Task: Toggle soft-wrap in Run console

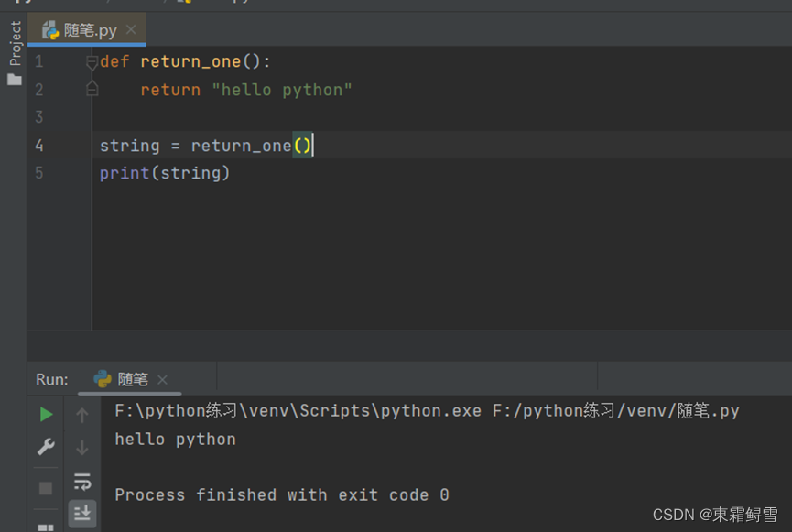Action: tap(82, 482)
